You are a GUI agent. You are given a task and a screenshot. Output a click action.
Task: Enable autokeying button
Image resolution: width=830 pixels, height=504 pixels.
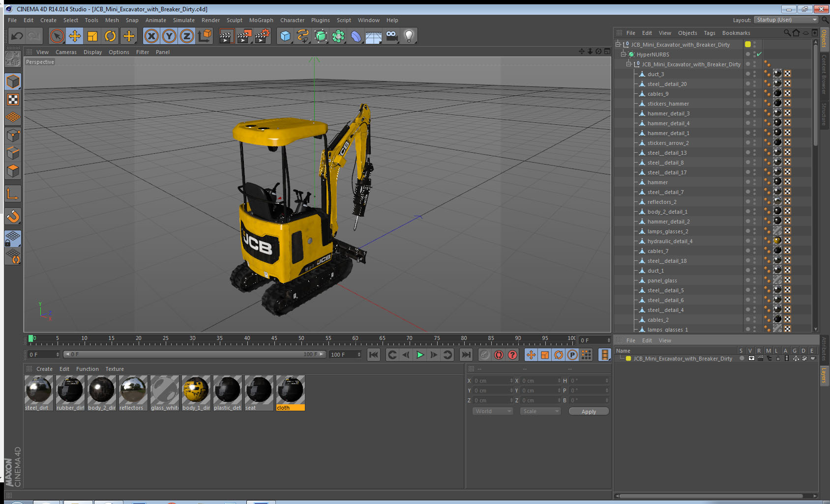point(499,355)
